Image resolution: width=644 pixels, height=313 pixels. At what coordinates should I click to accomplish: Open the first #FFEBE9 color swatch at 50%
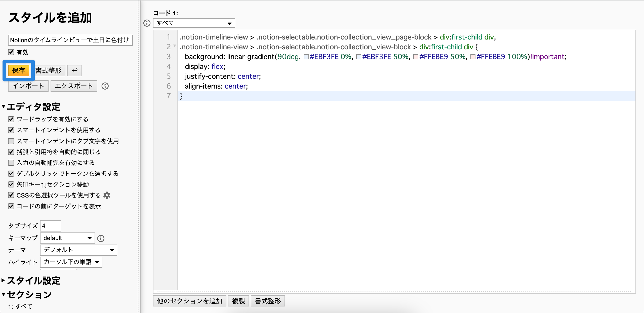pos(416,57)
